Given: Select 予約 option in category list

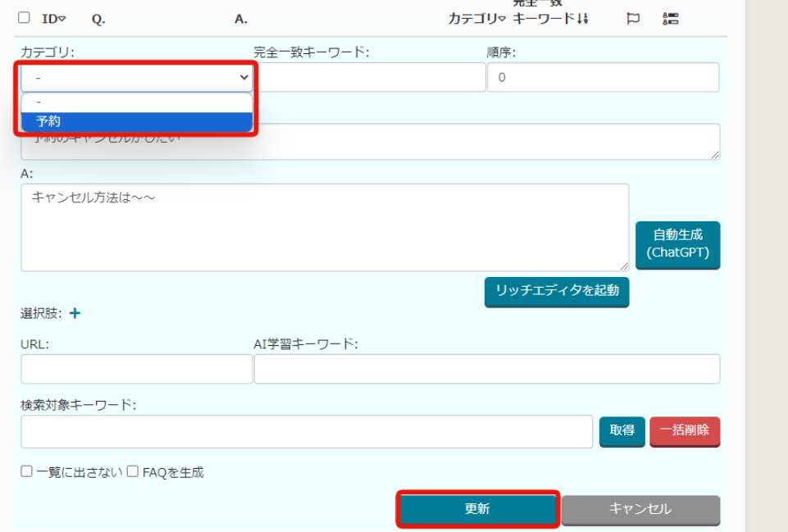Looking at the screenshot, I should (136, 121).
